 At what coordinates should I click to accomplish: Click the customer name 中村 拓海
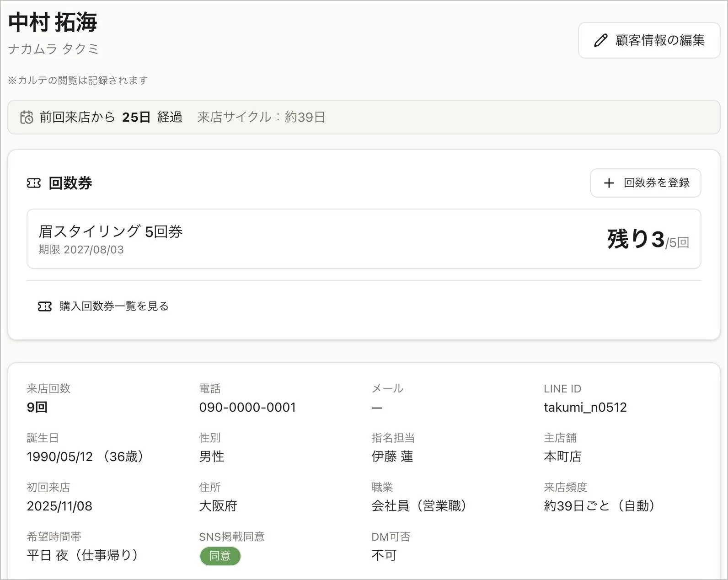53,22
